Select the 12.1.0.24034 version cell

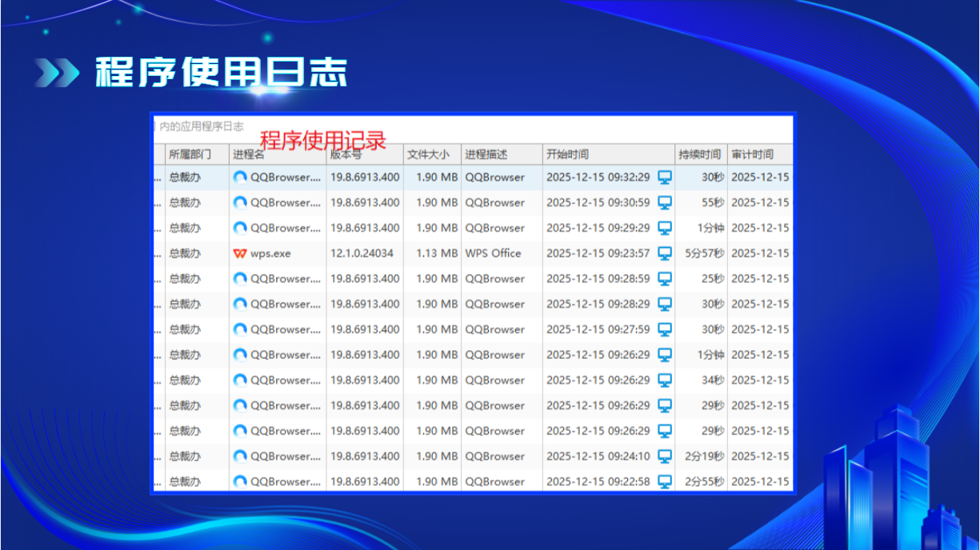click(362, 253)
